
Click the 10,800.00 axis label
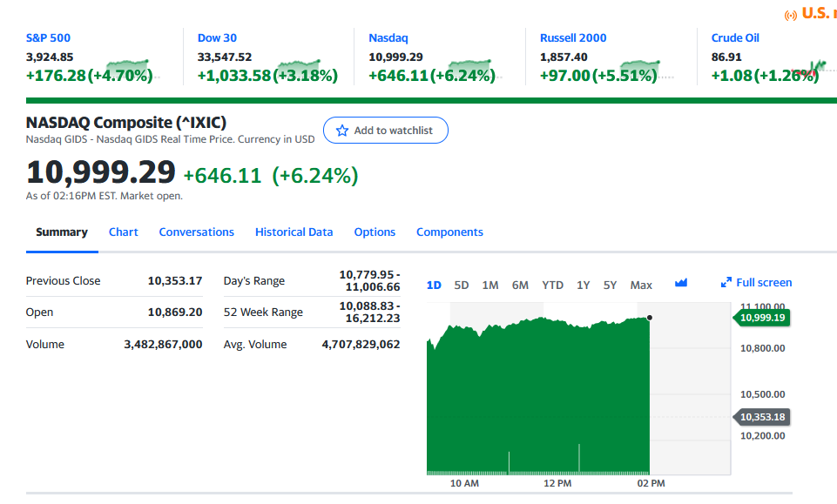point(762,348)
